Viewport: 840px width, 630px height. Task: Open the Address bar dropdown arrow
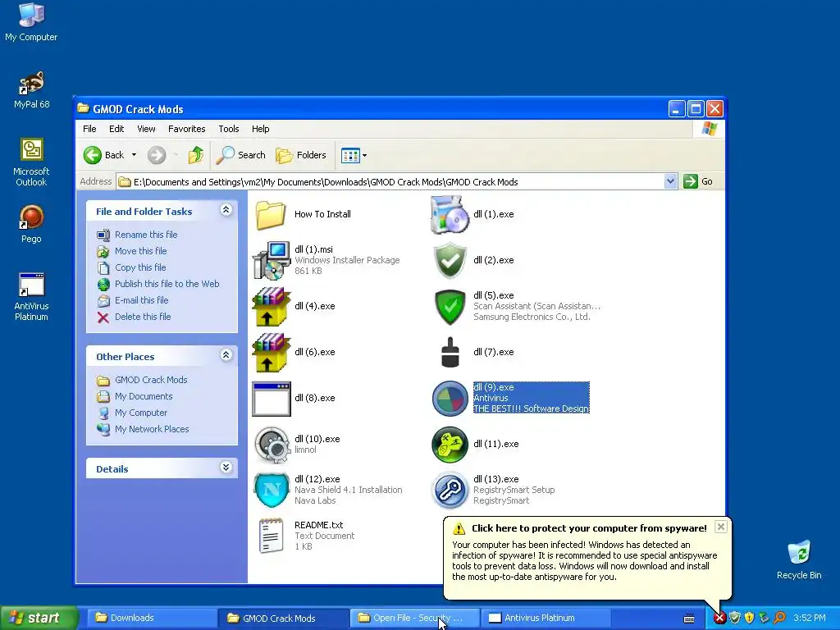pyautogui.click(x=670, y=181)
